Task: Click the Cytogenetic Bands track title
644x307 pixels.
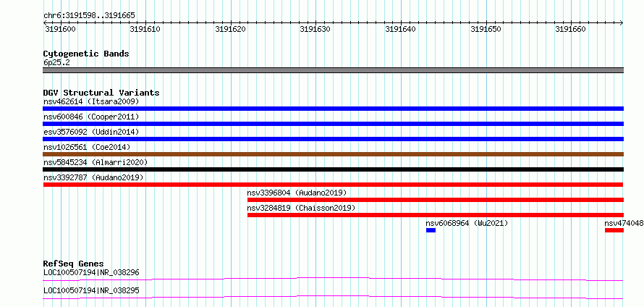Action: click(86, 54)
